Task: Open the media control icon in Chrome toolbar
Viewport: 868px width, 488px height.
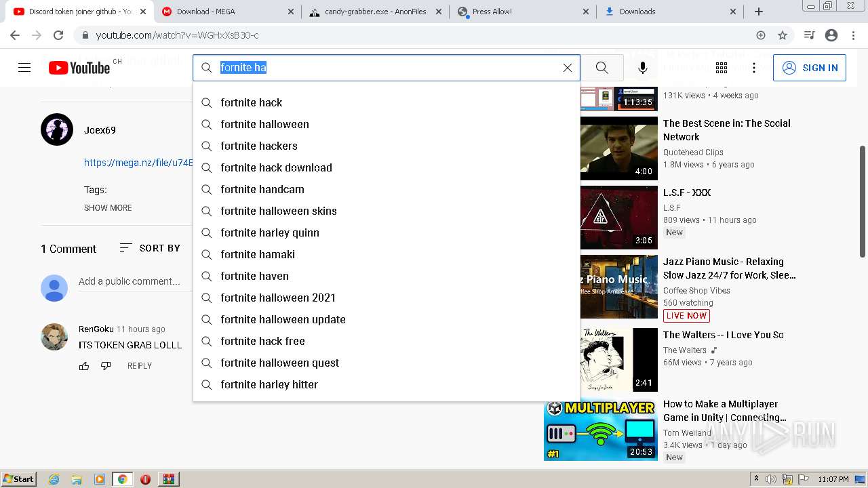Action: (809, 35)
